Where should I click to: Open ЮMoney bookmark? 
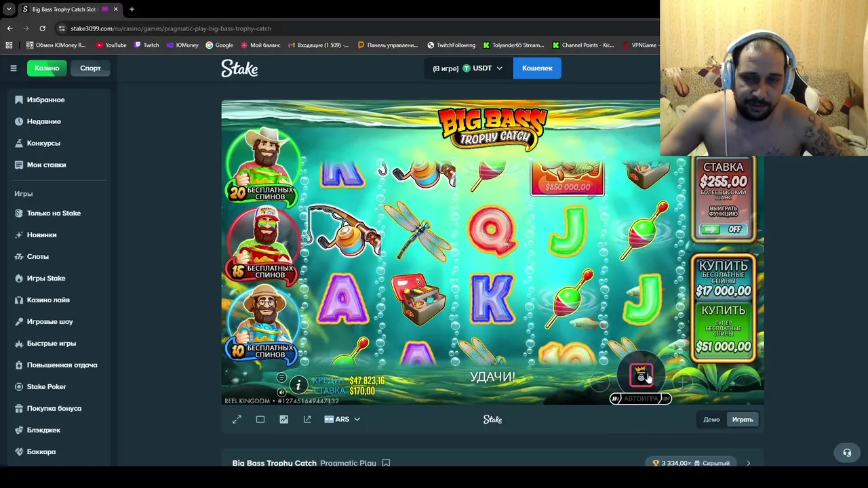pos(182,45)
